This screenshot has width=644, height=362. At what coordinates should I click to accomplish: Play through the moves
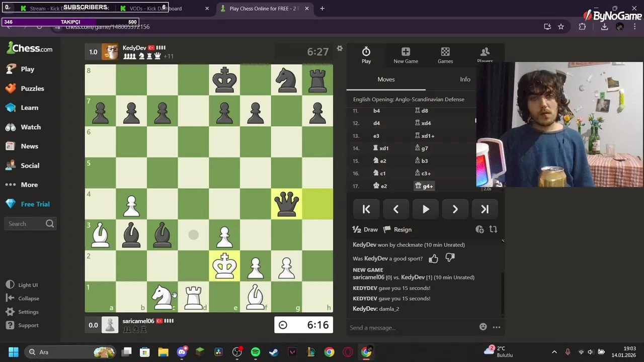click(x=426, y=209)
